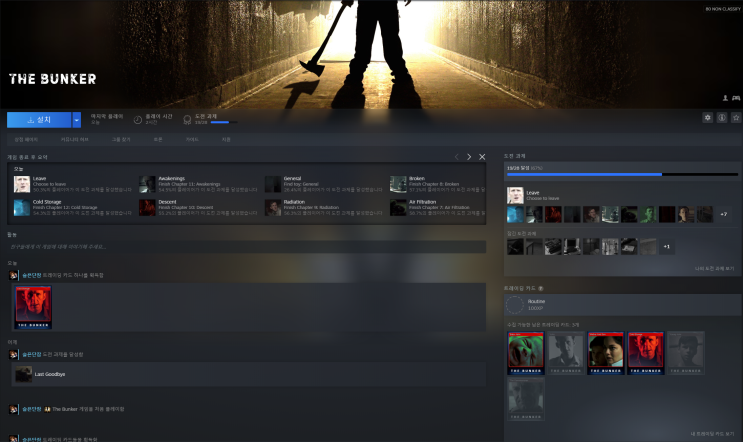
Task: Click the play time clock icon
Action: [137, 120]
